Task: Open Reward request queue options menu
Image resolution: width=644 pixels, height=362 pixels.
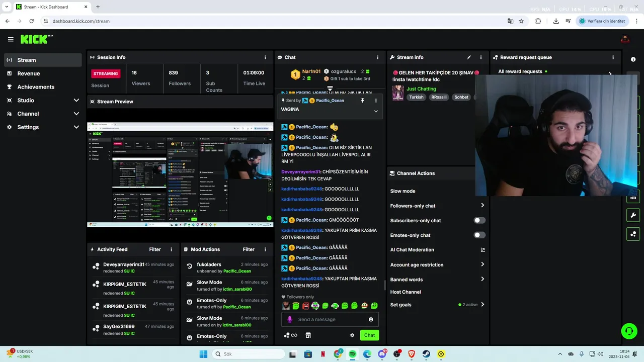Action: [x=613, y=57]
